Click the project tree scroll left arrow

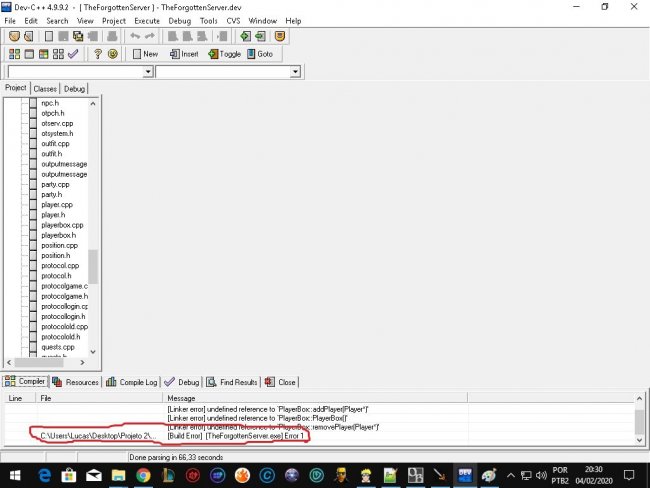pos(9,362)
